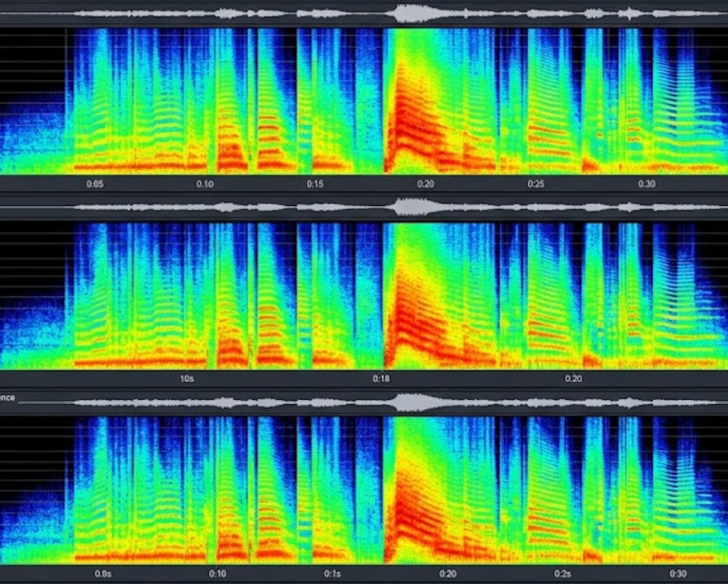Image resolution: width=728 pixels, height=584 pixels.
Task: Click the 0:30 label on top ruler
Action: point(647,184)
